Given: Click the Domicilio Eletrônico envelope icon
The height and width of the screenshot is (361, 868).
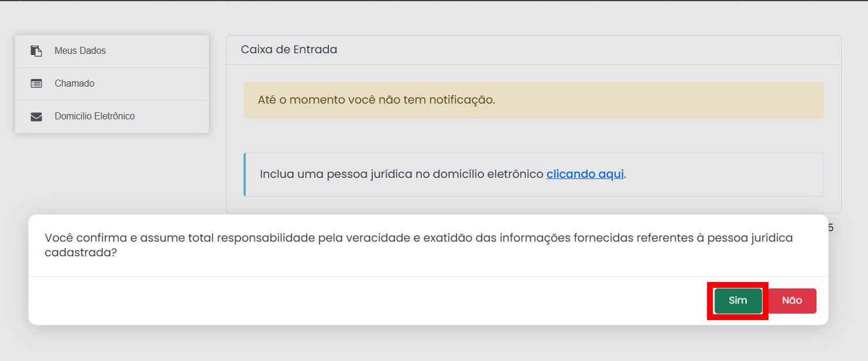Looking at the screenshot, I should [36, 116].
